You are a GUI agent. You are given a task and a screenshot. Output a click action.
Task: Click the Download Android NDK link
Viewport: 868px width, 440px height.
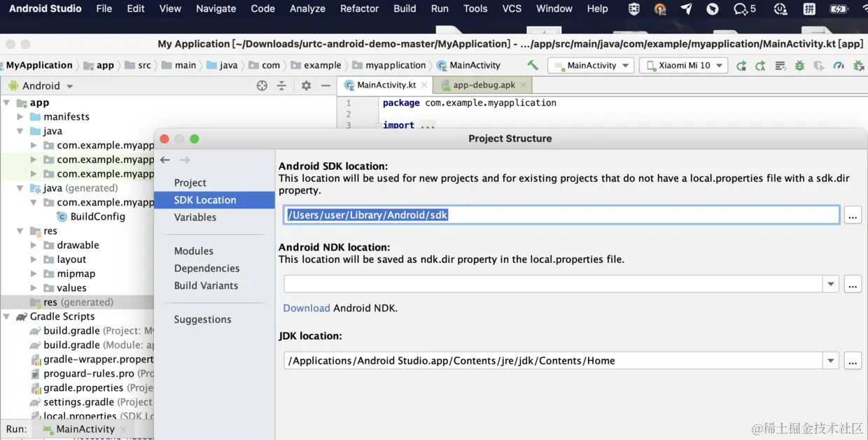[307, 308]
